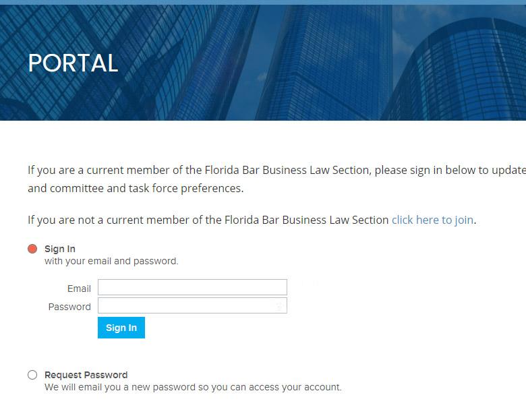
Task: Open the "click here to join" link
Action: (432, 220)
